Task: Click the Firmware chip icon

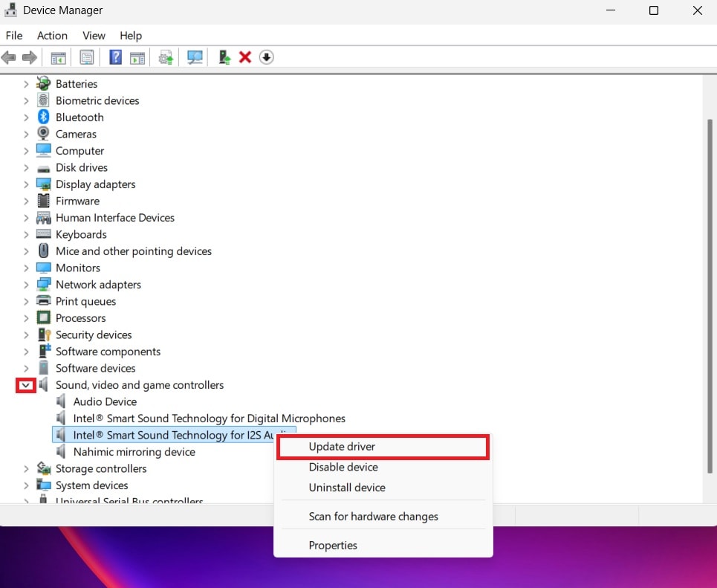Action: (x=43, y=201)
